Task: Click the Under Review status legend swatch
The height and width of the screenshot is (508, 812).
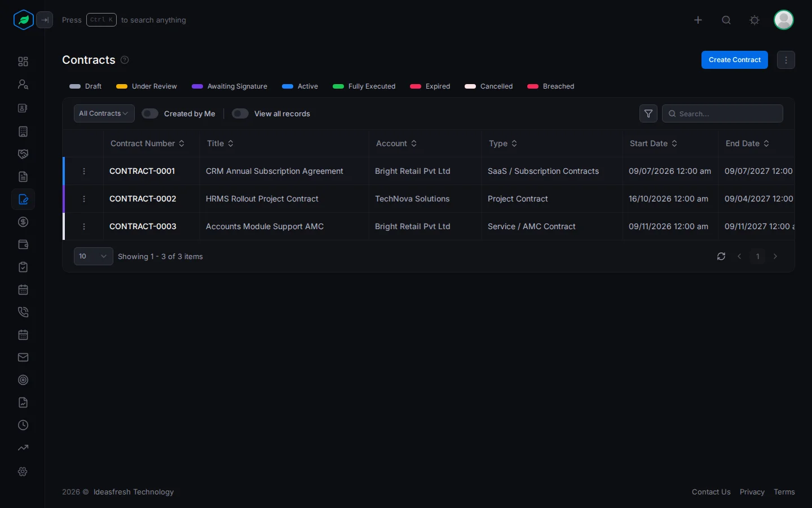Action: [122, 86]
